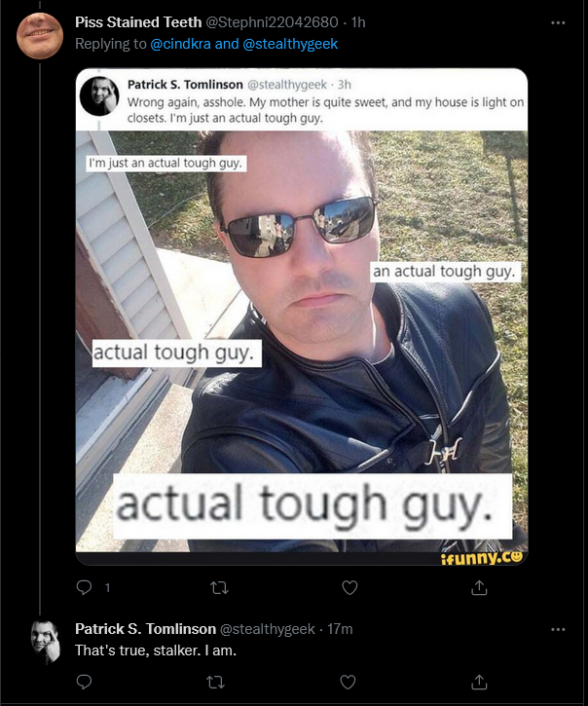The width and height of the screenshot is (588, 706).
Task: Retweet the Piss Stained Teeth tweet
Action: coord(219,587)
